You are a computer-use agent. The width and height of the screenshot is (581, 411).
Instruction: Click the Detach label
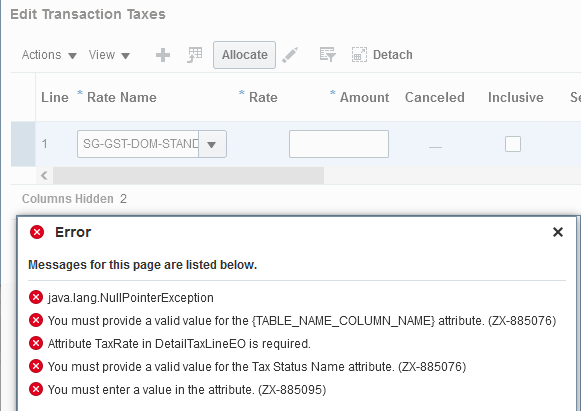pos(392,55)
